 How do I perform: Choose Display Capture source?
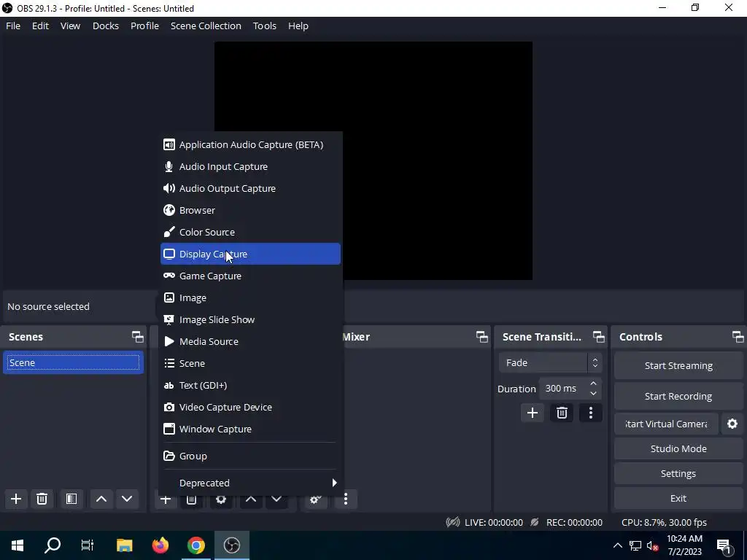pos(251,254)
